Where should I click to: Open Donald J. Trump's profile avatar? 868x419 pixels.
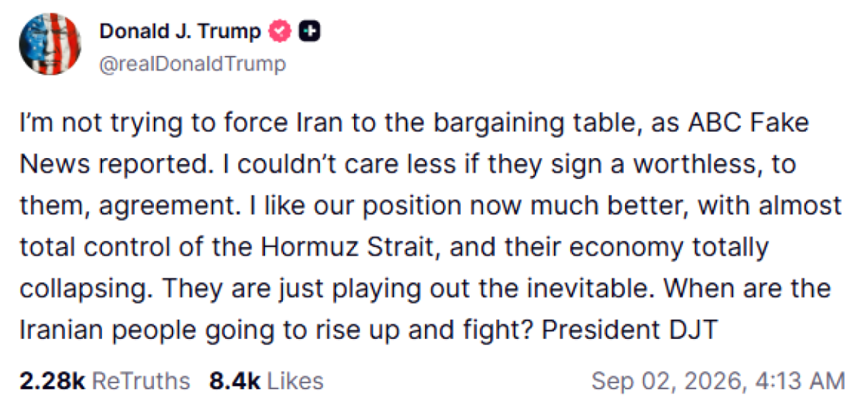pyautogui.click(x=50, y=44)
